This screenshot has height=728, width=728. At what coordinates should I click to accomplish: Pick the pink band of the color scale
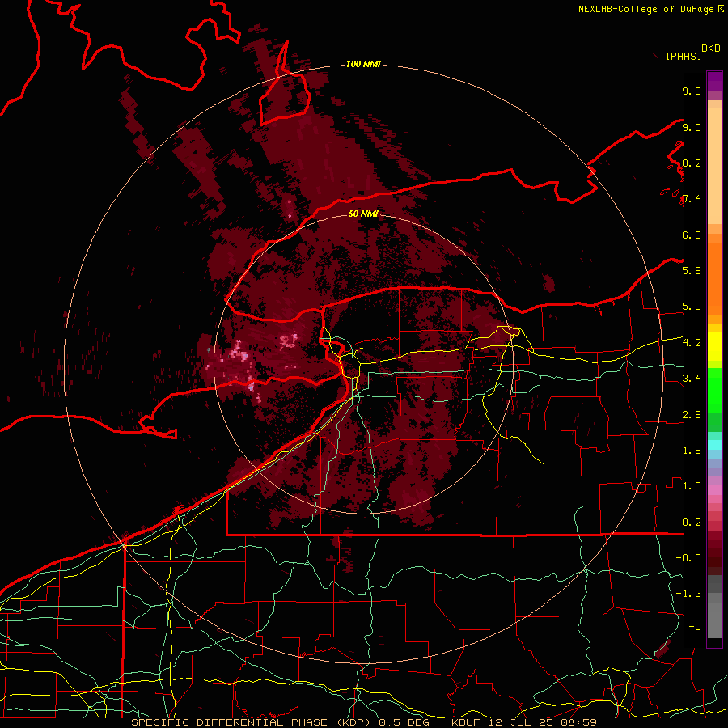pyautogui.click(x=714, y=490)
